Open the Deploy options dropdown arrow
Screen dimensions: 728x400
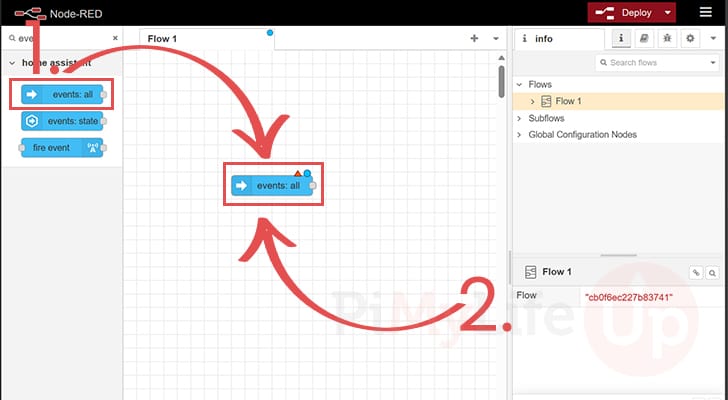point(668,13)
